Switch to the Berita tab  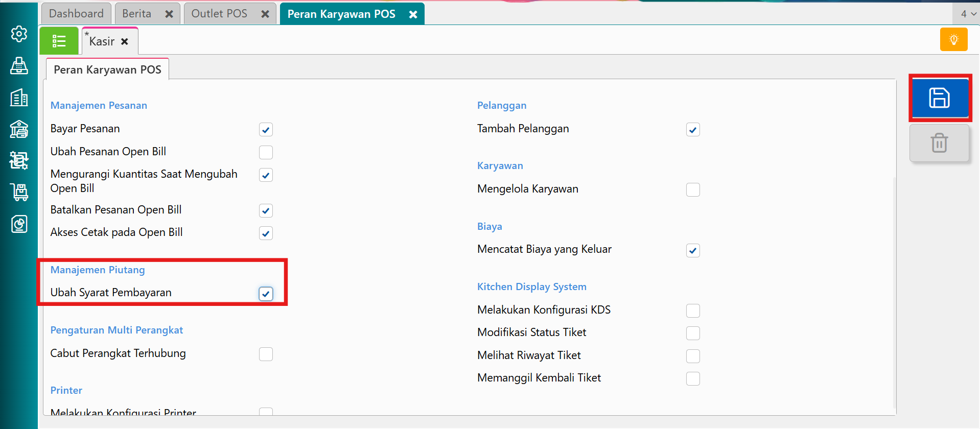pyautogui.click(x=136, y=14)
